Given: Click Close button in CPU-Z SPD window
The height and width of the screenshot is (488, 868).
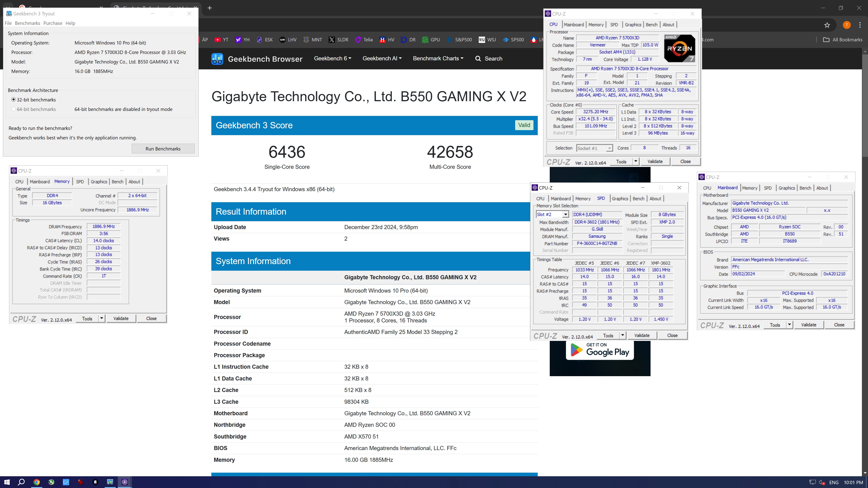Looking at the screenshot, I should click(672, 335).
